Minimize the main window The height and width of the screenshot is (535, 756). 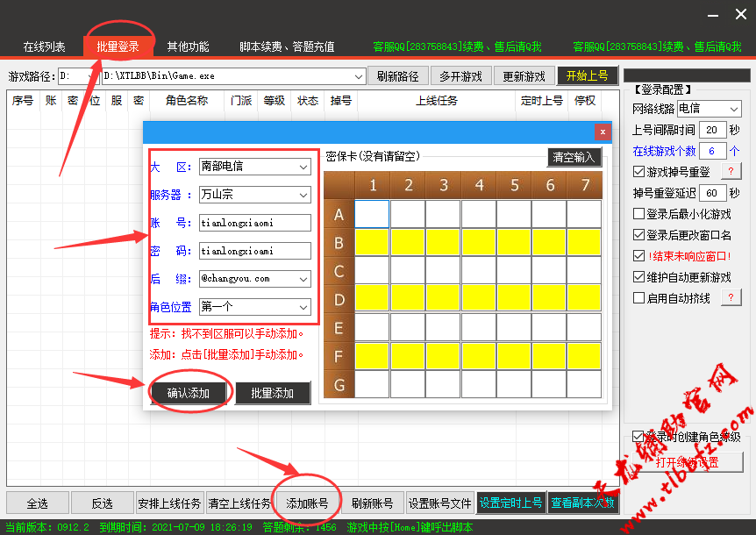(713, 15)
